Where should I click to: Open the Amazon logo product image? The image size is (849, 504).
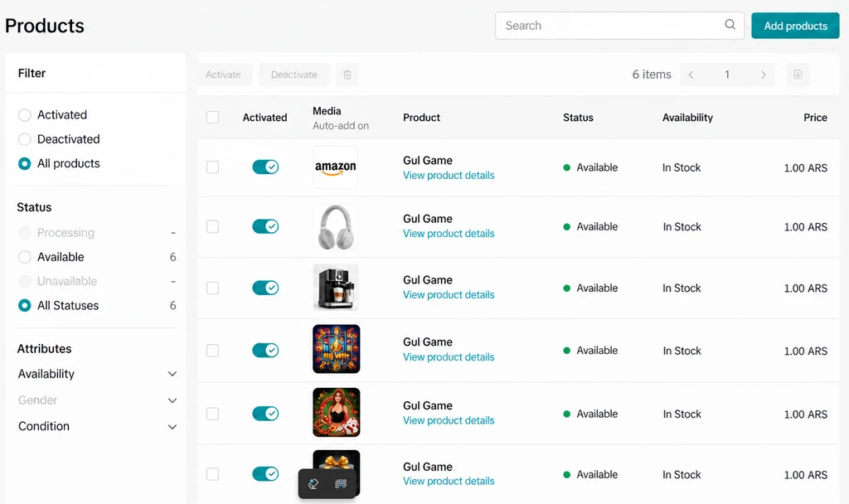336,167
